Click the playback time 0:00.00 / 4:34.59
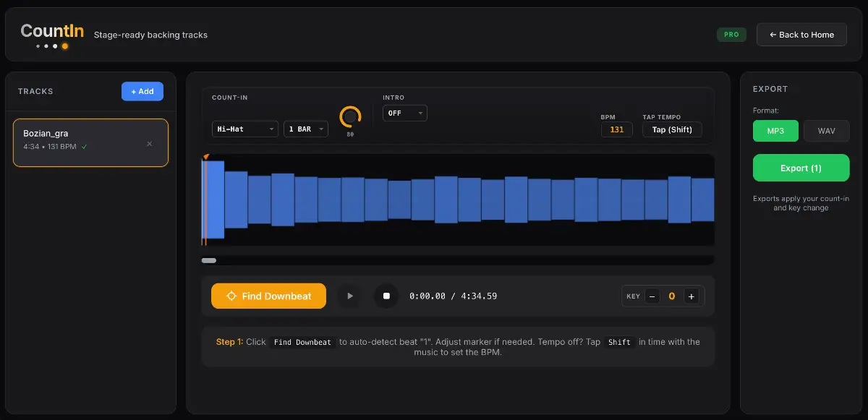This screenshot has width=868, height=420. [x=453, y=296]
